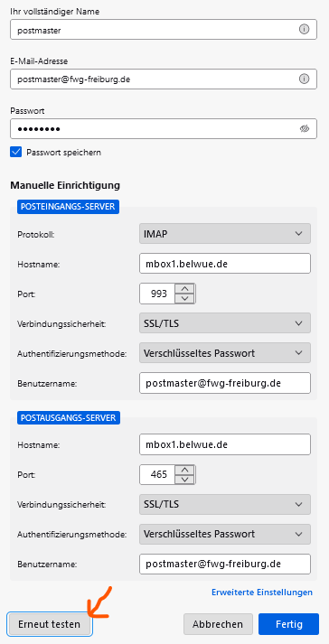The height and width of the screenshot is (644, 329).
Task: Click the outgoing server Benutzername field
Action: click(225, 564)
